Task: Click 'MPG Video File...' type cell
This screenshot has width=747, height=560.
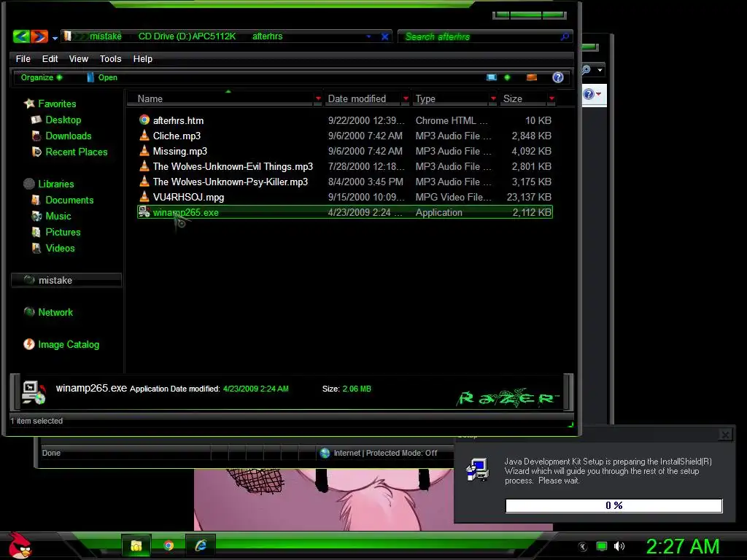Action: pos(453,197)
